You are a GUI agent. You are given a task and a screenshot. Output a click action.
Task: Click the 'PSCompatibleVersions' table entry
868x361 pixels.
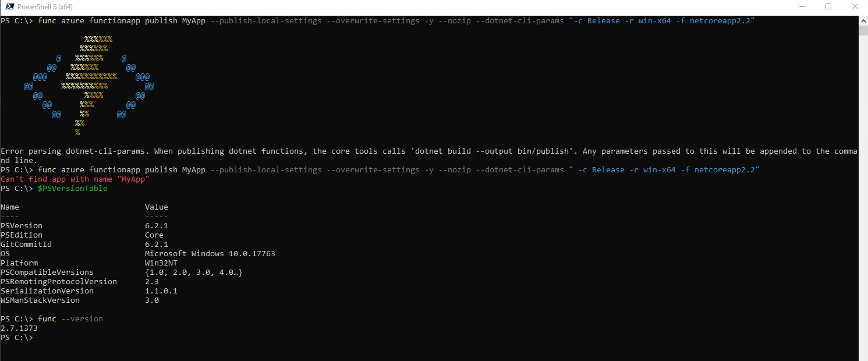(x=47, y=272)
